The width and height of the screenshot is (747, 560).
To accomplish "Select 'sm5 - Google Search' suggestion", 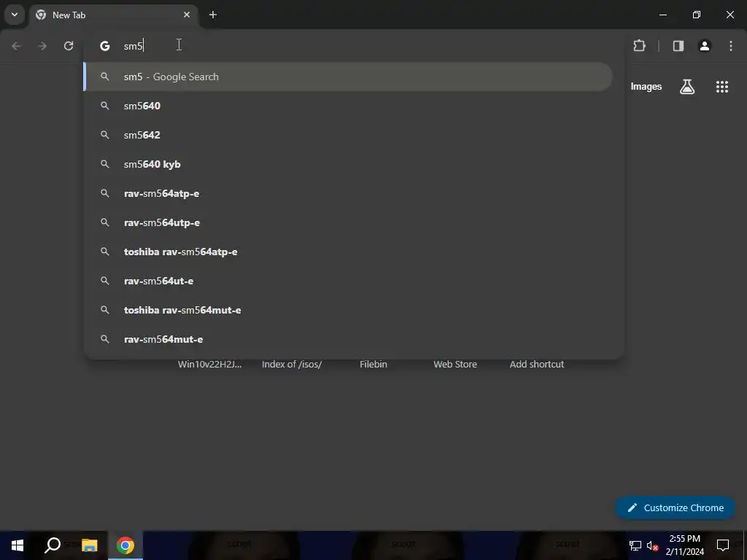I will [x=348, y=77].
